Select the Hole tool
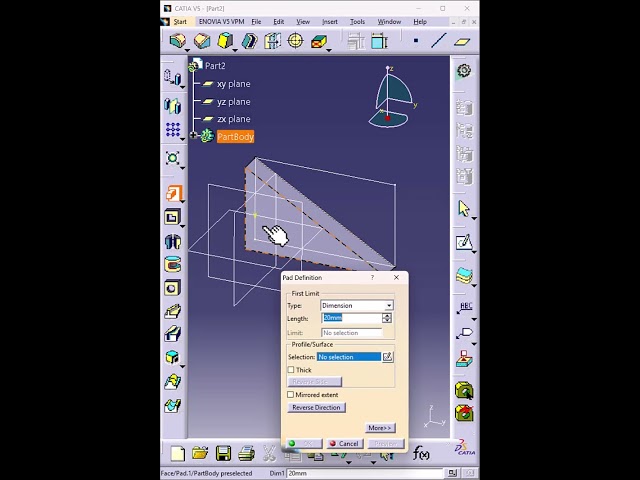The image size is (640, 480). click(x=172, y=288)
